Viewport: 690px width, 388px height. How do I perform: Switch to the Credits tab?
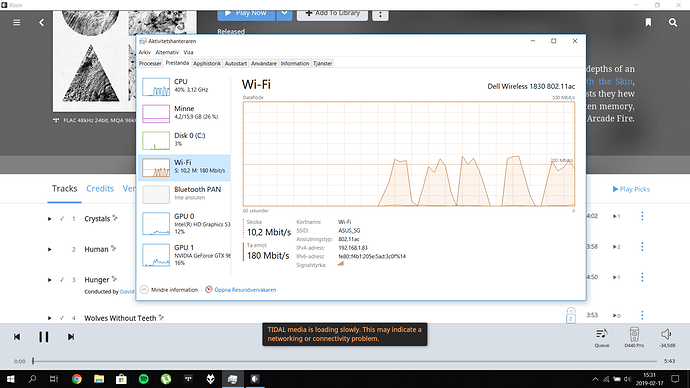coord(100,189)
